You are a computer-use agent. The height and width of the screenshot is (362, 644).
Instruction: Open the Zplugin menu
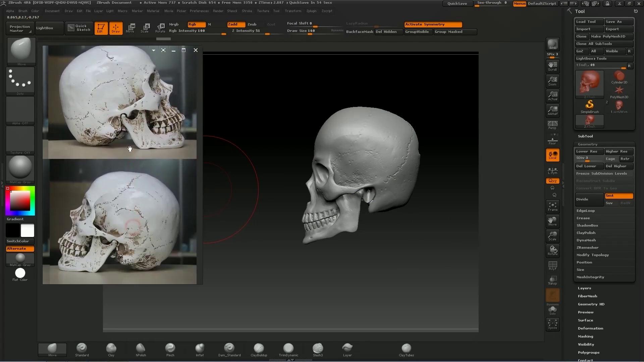tap(311, 11)
